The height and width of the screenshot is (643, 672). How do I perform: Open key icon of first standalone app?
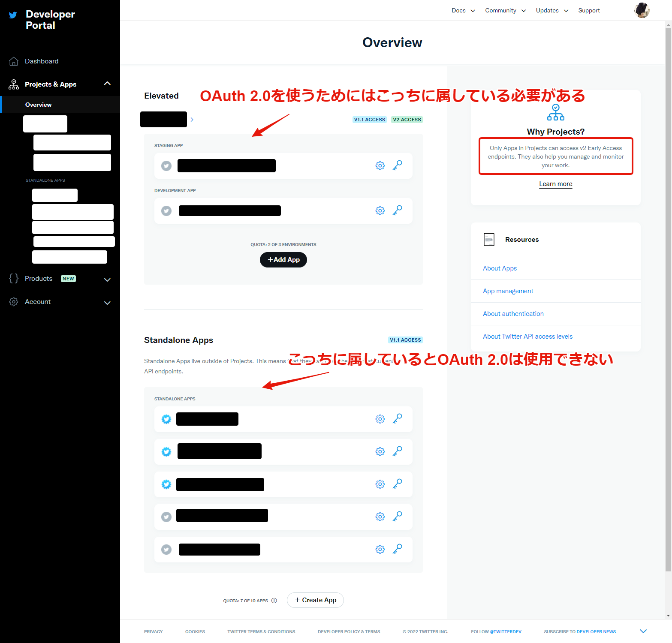[398, 419]
